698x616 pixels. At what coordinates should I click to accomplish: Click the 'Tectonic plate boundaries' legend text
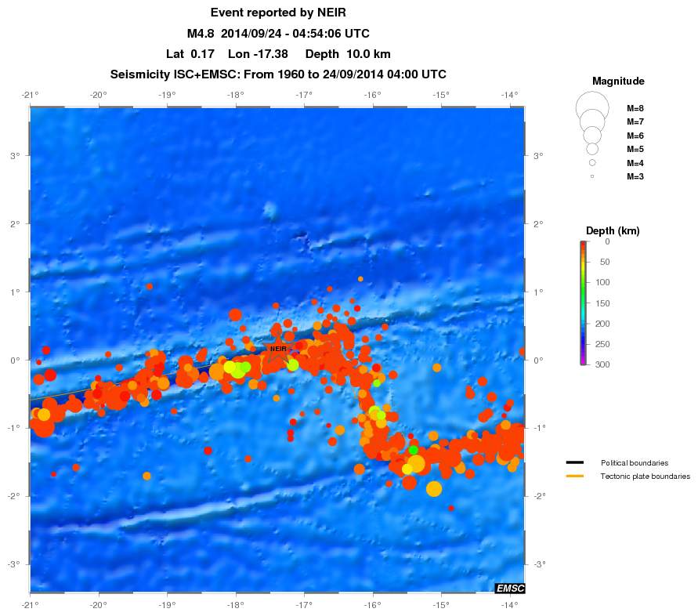[x=646, y=476]
